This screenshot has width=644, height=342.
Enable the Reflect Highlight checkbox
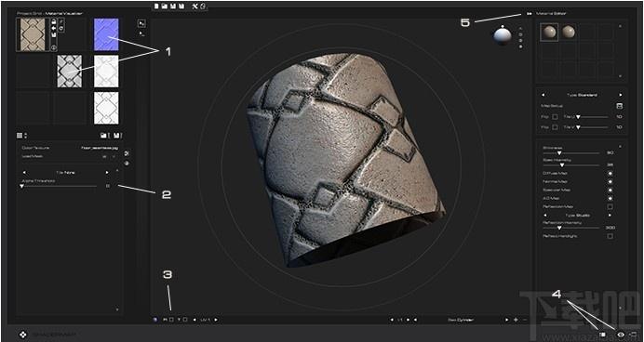click(x=610, y=236)
